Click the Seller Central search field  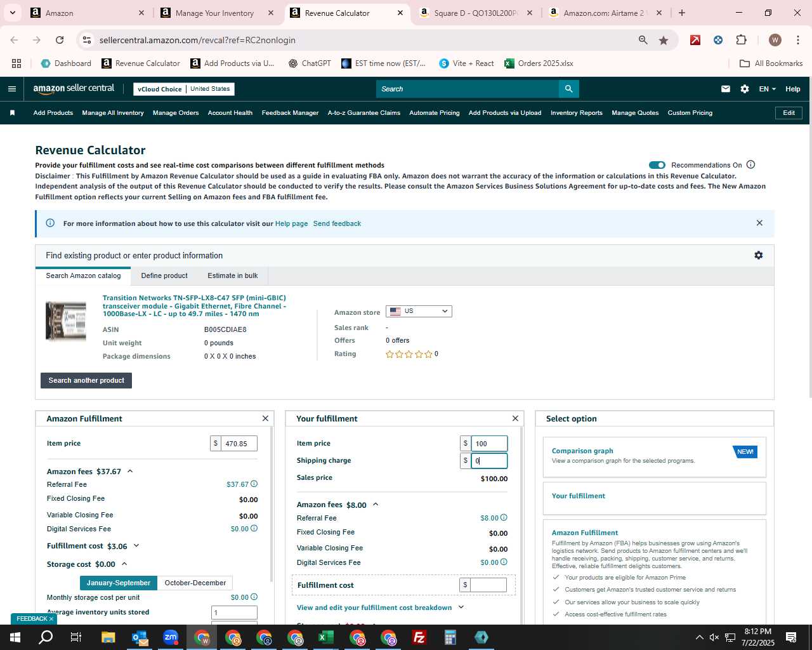click(467, 89)
